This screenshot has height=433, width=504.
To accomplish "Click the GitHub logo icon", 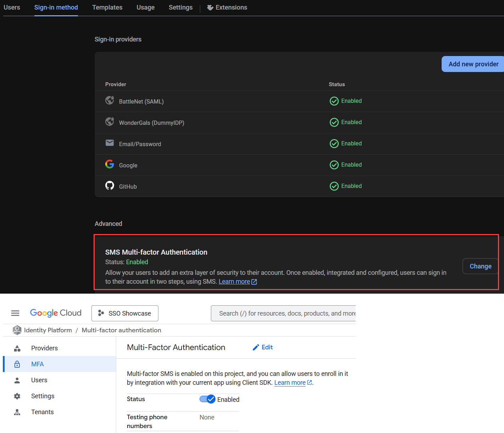I will pyautogui.click(x=110, y=185).
